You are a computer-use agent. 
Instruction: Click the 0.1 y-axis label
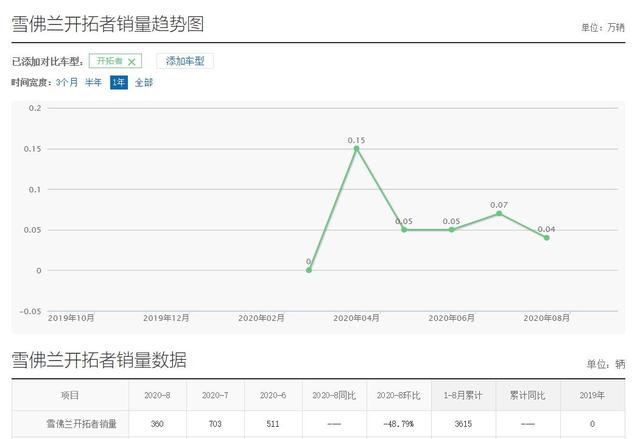(35, 189)
